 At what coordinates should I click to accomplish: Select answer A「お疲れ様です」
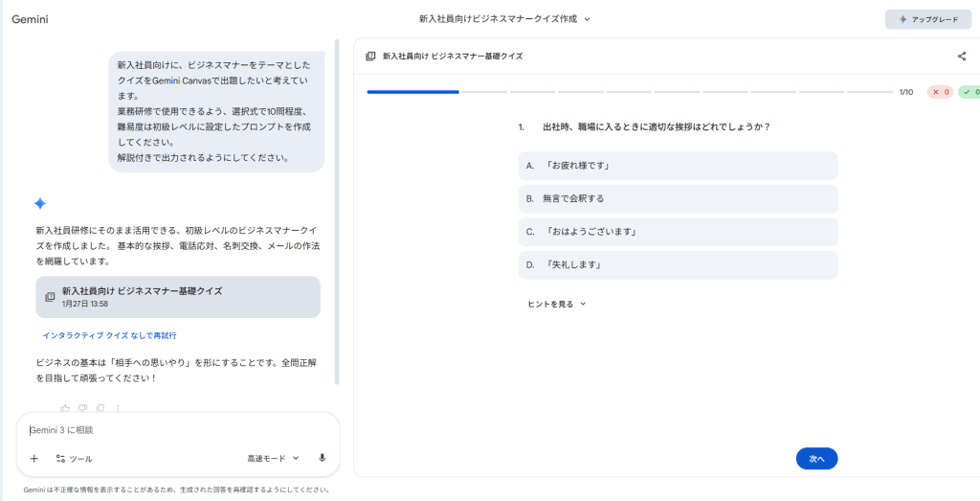[x=678, y=166]
